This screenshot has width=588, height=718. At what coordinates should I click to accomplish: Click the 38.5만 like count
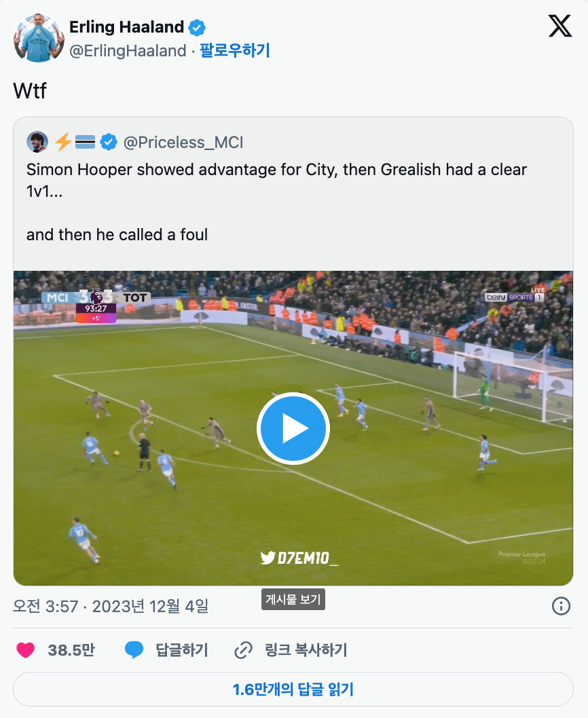[71, 650]
